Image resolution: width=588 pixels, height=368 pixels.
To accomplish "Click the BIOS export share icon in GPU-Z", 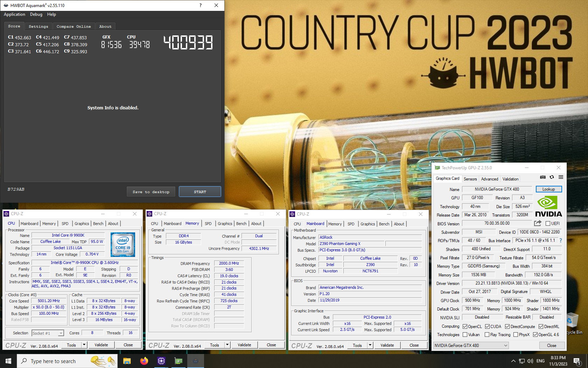I will point(538,223).
